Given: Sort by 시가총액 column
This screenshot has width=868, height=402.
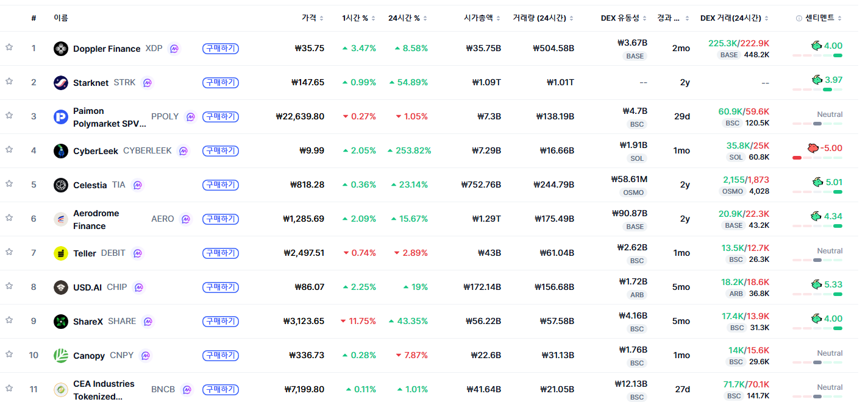Looking at the screenshot, I should (482, 18).
